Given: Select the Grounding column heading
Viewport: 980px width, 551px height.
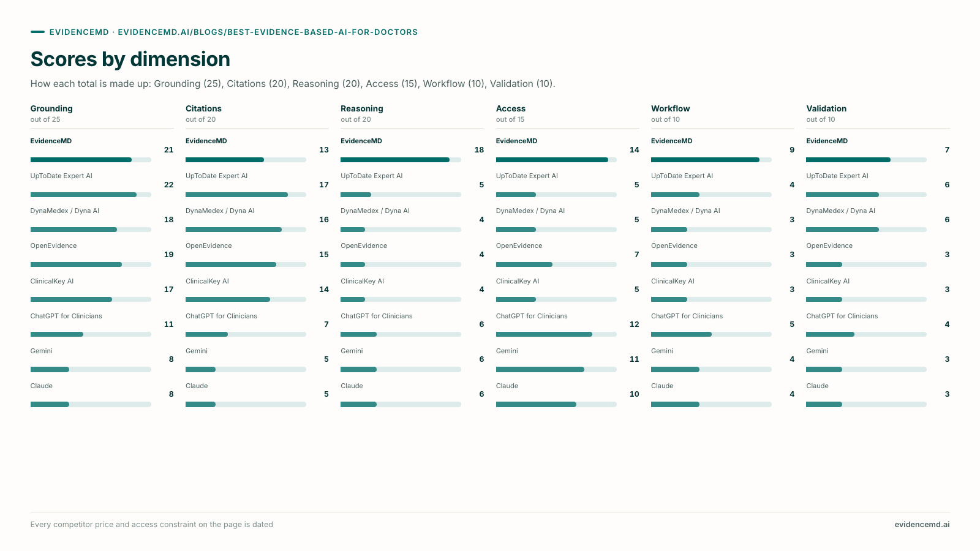Looking at the screenshot, I should [51, 108].
